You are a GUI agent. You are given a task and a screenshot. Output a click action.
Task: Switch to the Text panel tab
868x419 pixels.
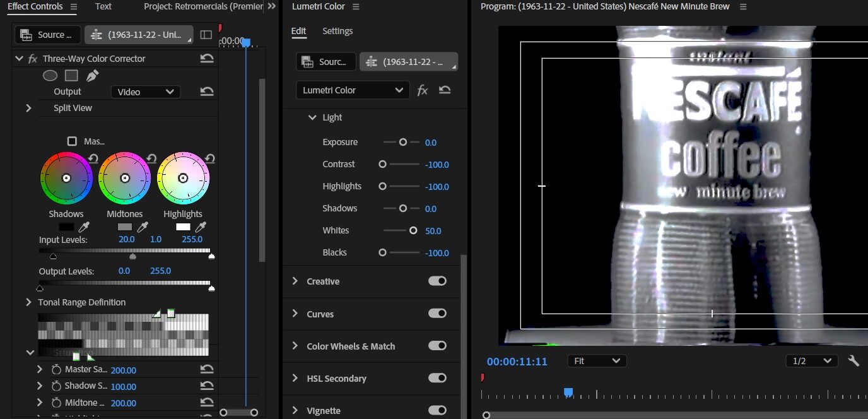click(103, 6)
